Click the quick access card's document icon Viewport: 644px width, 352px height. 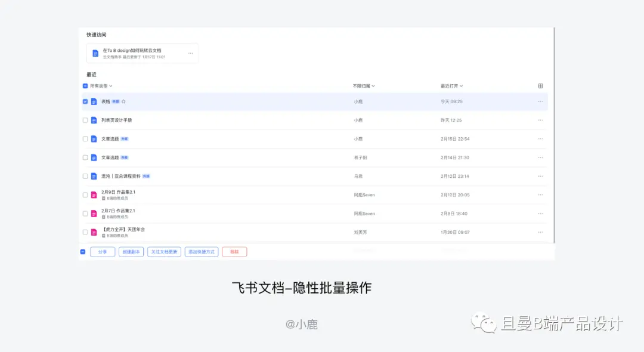(95, 53)
